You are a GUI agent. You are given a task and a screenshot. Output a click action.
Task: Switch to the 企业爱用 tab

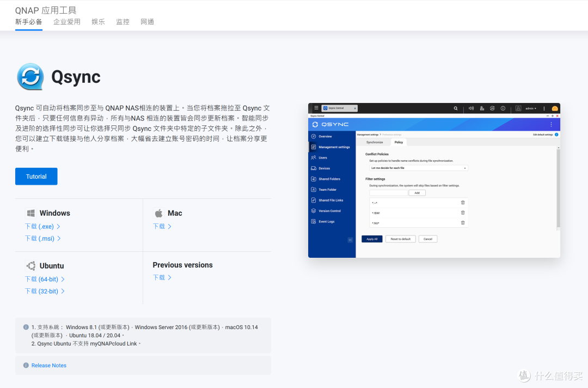[67, 22]
